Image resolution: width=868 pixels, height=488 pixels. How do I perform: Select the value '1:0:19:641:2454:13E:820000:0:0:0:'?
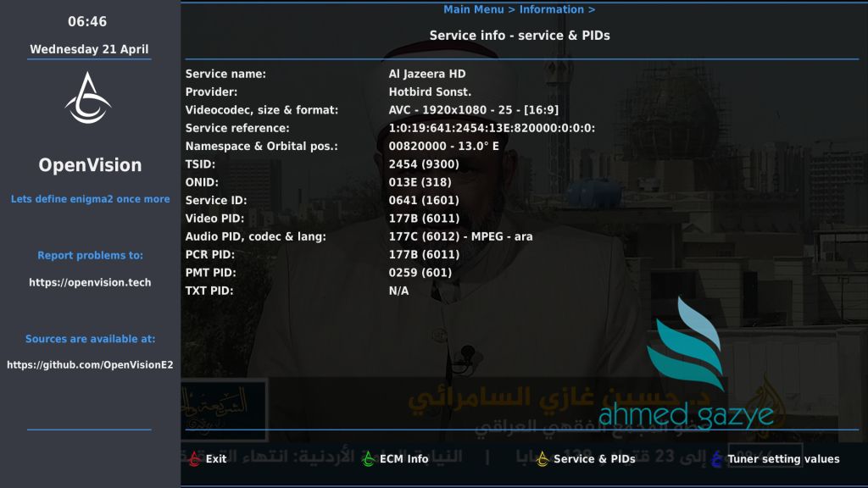(492, 128)
